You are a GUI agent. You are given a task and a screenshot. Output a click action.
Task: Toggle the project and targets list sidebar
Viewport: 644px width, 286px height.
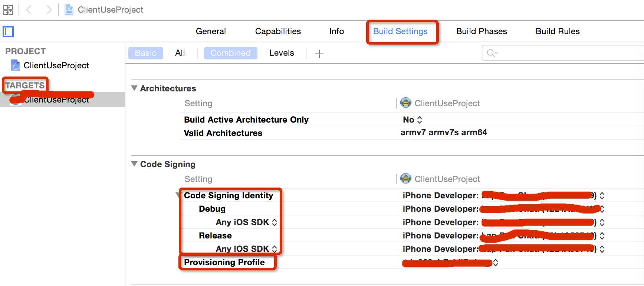pos(8,32)
